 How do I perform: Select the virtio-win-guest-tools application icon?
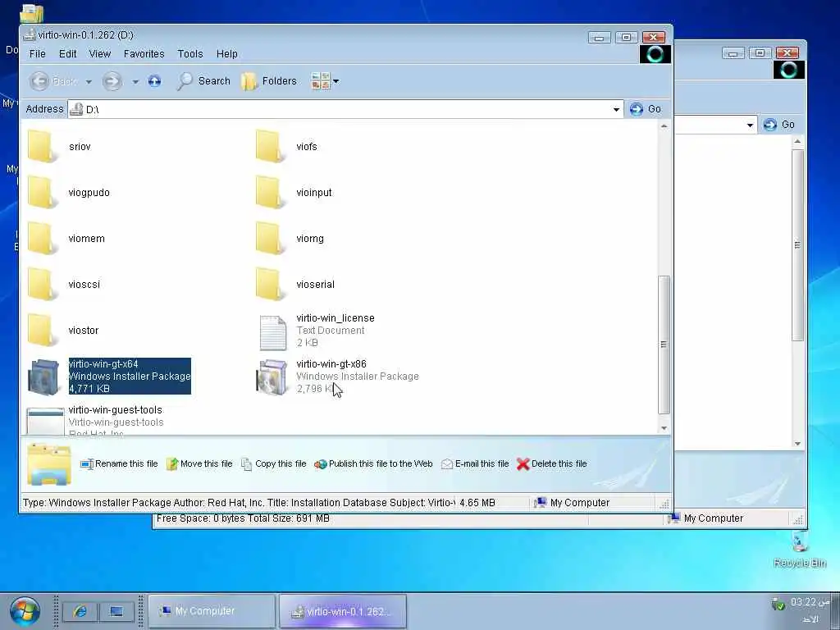tap(45, 422)
